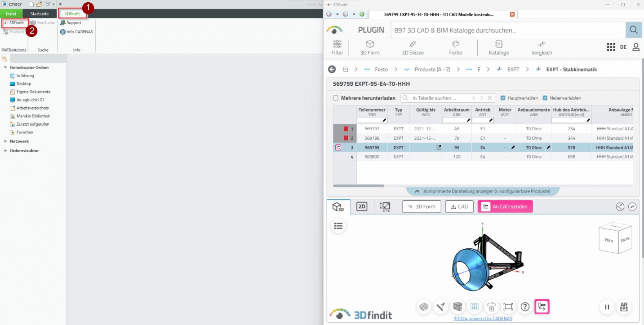Select Desktop in the folder tree

point(21,83)
